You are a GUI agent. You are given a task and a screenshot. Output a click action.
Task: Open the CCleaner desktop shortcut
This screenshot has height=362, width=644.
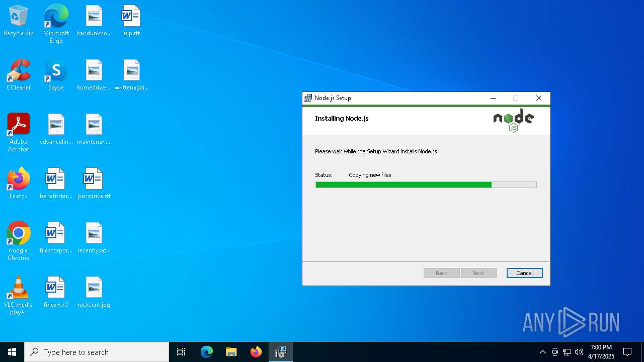pyautogui.click(x=19, y=75)
